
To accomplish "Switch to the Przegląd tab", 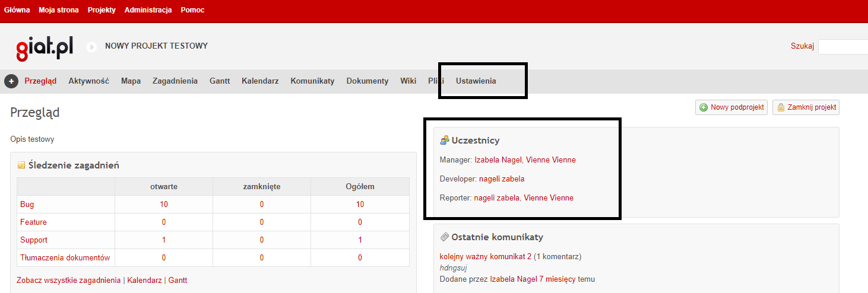I will 40,81.
